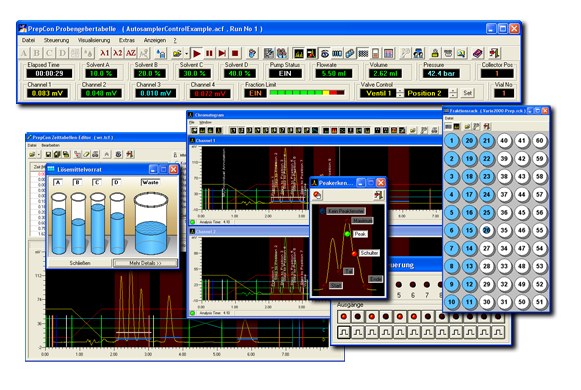Click the exit door icon in Zeittabellen Editor
581x390 pixels.
click(x=129, y=154)
